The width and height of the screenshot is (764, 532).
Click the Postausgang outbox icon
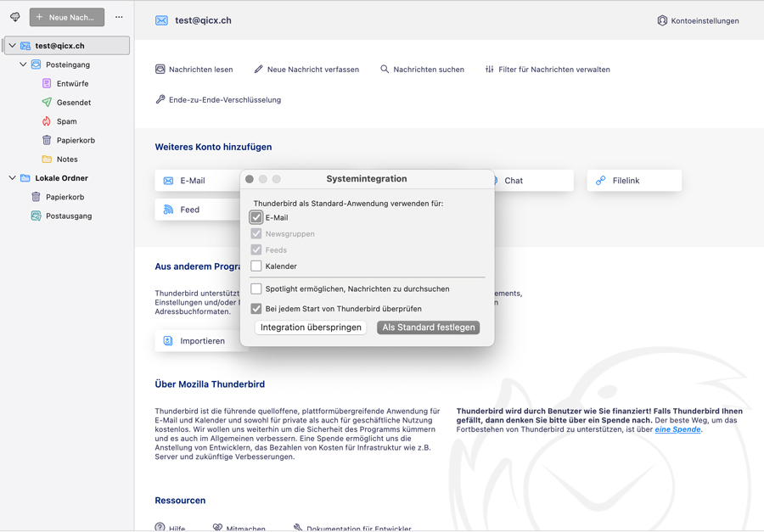click(36, 216)
